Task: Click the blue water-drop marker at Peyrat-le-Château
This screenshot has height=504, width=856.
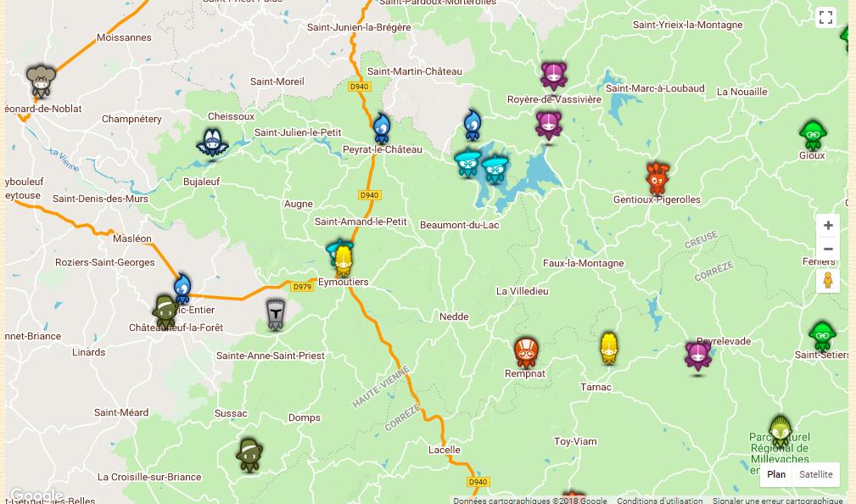Action: click(x=382, y=129)
